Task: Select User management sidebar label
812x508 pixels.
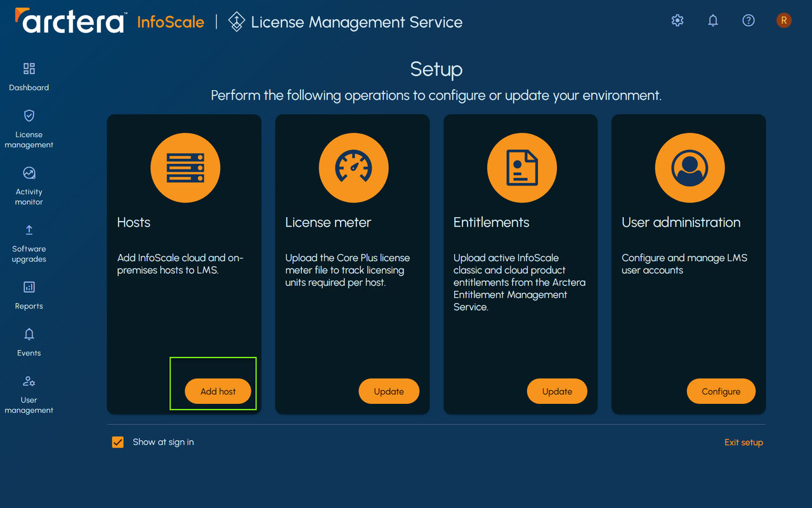Action: 29,405
